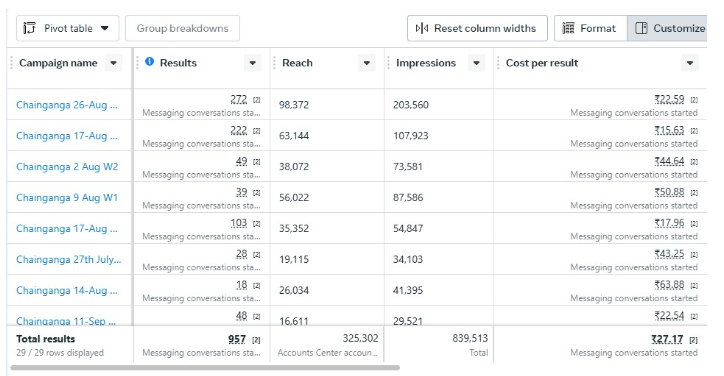Open campaign Chainganga 9 Aug W1
Viewport: 724px width, 376px height.
pyautogui.click(x=67, y=198)
